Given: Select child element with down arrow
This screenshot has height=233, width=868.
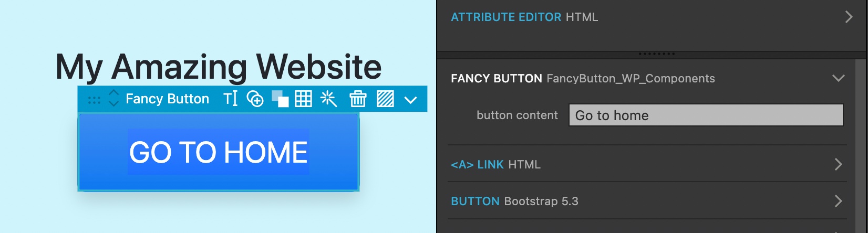Looking at the screenshot, I should pyautogui.click(x=113, y=104).
